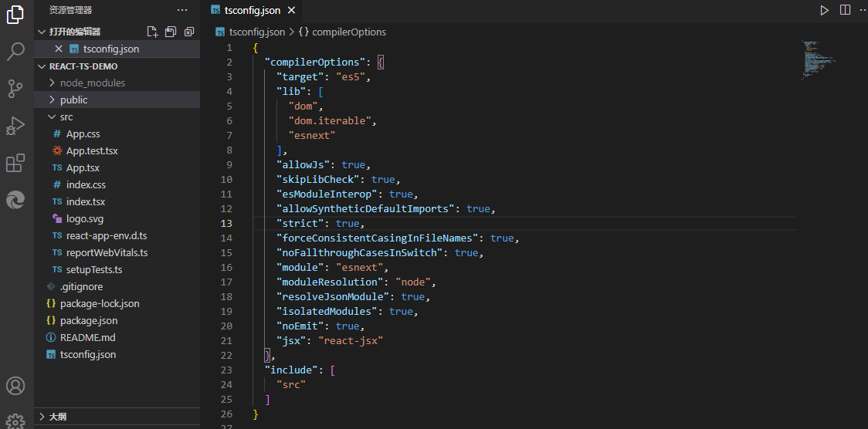Click the "noFallthroughCasesInSwitch" key
Screen dimensions: 868x429
(360, 252)
